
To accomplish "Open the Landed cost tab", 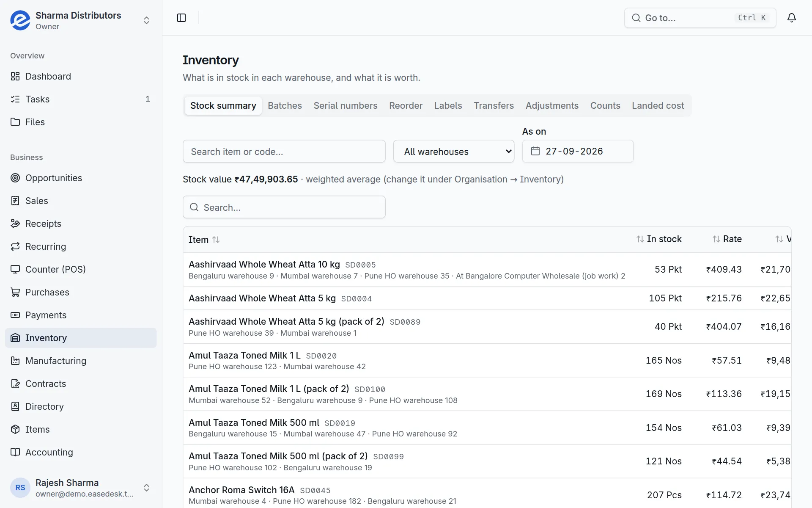I will (658, 106).
